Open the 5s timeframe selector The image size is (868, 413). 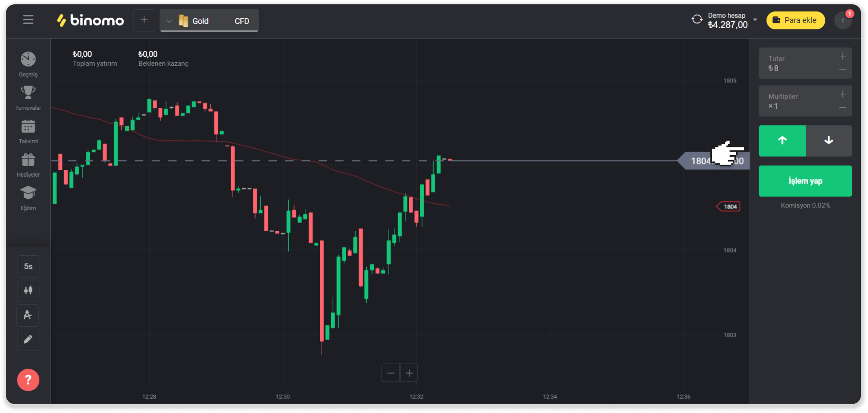click(28, 266)
